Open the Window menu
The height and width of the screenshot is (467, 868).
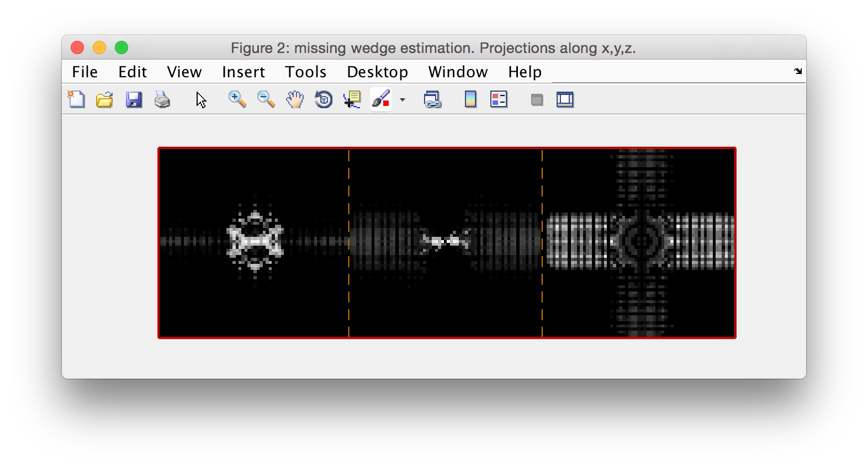pos(458,72)
